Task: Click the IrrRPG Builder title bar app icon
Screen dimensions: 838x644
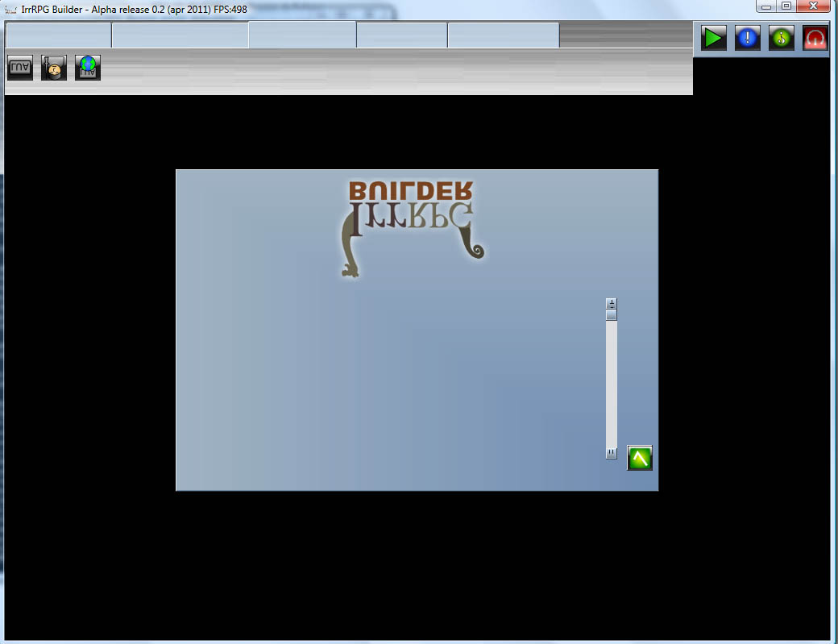Action: (10, 9)
